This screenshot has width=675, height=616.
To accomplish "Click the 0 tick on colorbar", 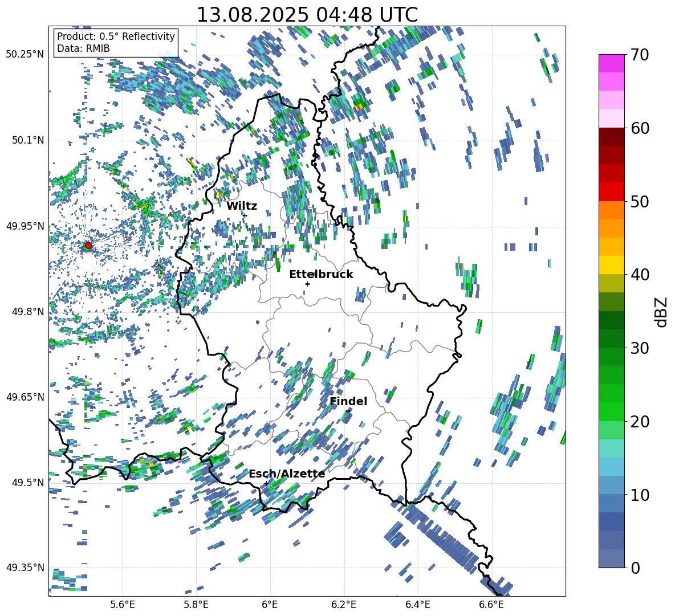I will pyautogui.click(x=635, y=568).
